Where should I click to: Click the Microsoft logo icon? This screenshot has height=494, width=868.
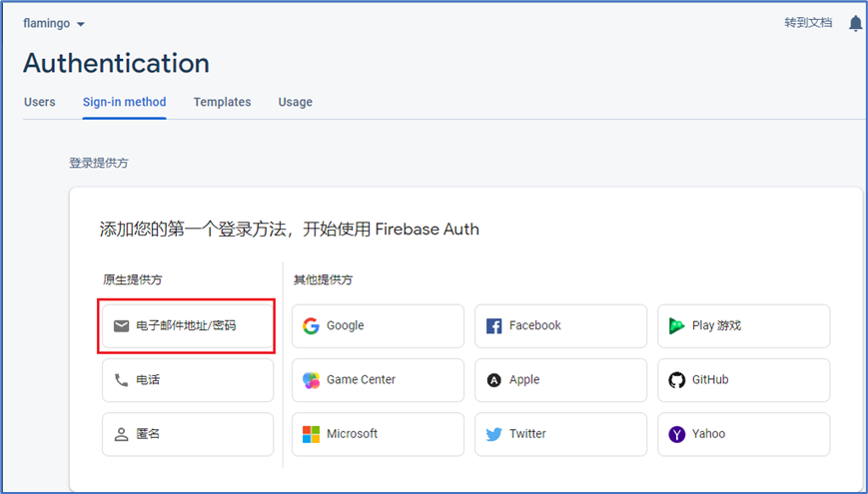click(x=311, y=434)
